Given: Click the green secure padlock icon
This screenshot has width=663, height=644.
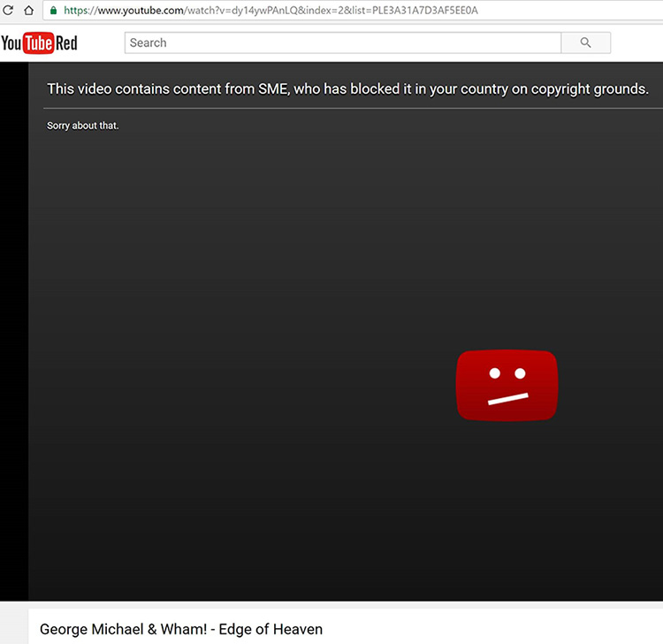Looking at the screenshot, I should [x=54, y=11].
